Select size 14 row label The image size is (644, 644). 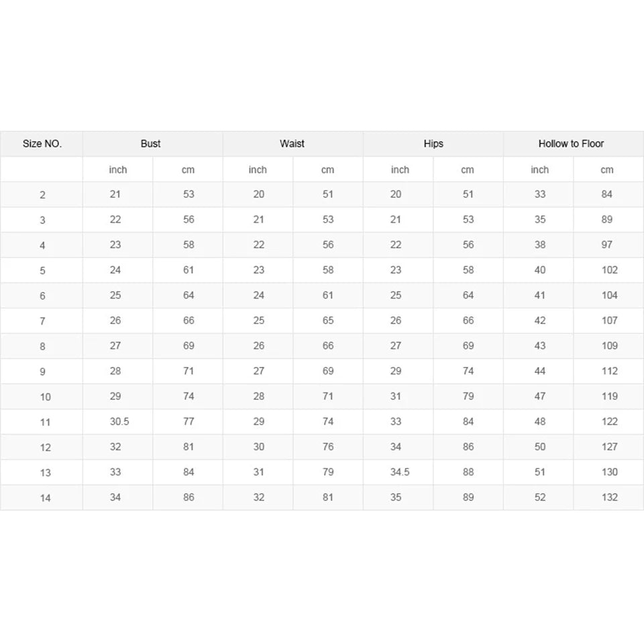tap(45, 498)
